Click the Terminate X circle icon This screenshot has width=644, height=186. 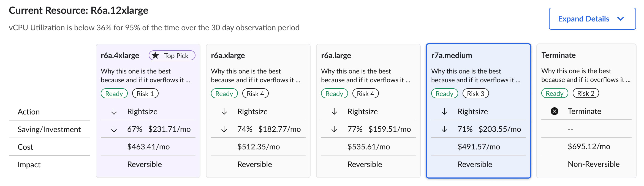point(554,111)
